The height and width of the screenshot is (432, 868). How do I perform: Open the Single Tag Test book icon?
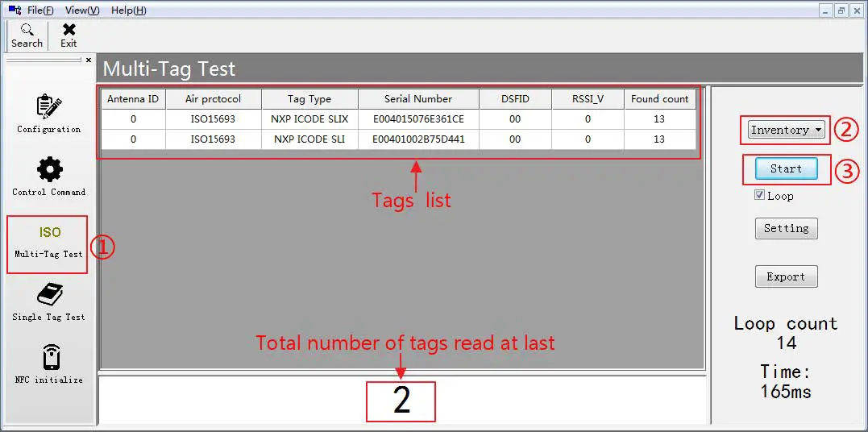pyautogui.click(x=50, y=295)
